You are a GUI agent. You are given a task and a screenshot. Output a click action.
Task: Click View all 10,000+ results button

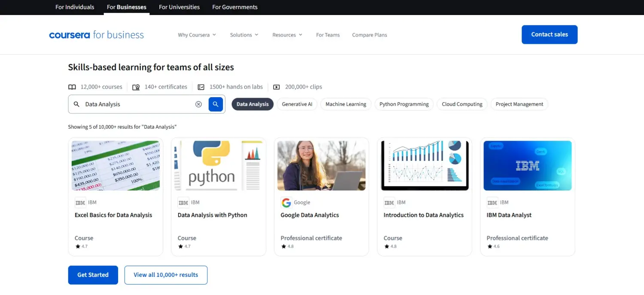pos(166,275)
